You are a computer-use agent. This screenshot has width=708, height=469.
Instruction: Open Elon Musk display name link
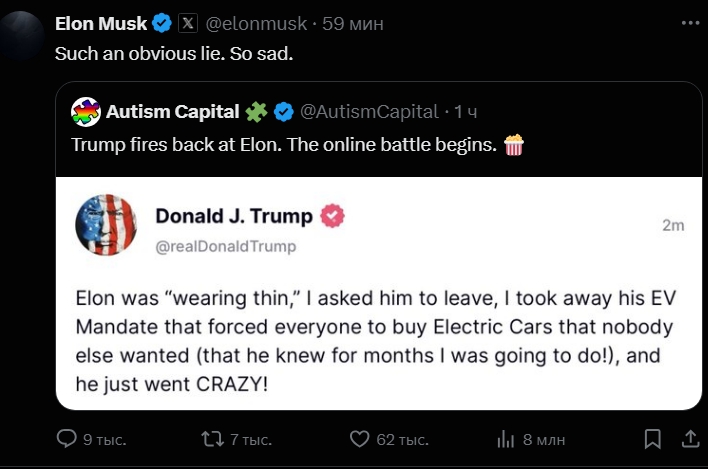(x=100, y=23)
